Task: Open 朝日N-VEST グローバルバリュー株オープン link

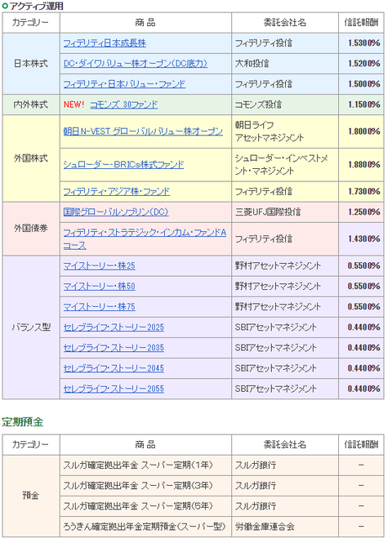Action: 143,131
